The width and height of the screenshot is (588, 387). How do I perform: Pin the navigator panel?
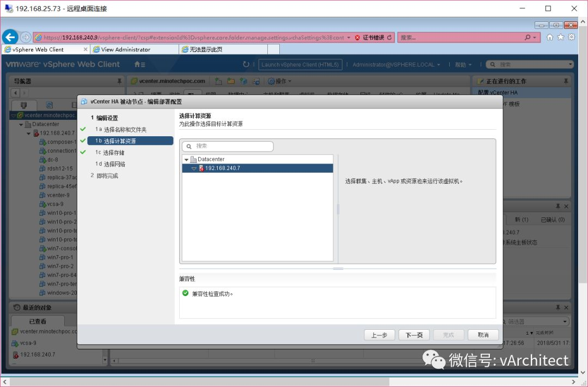(119, 81)
